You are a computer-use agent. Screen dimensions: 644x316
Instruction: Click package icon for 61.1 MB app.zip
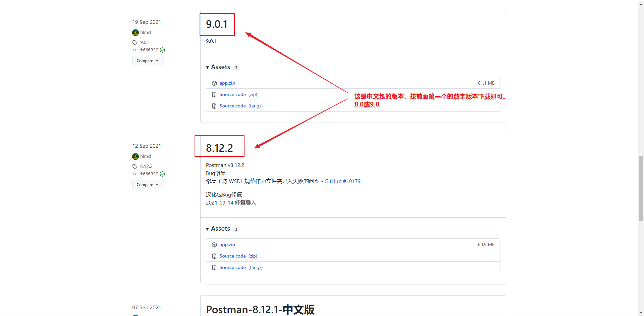[x=214, y=83]
